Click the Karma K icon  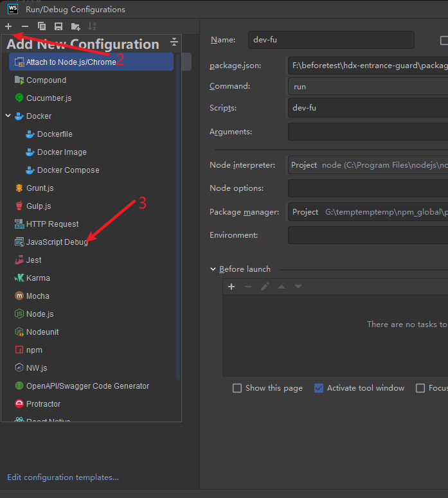click(19, 278)
